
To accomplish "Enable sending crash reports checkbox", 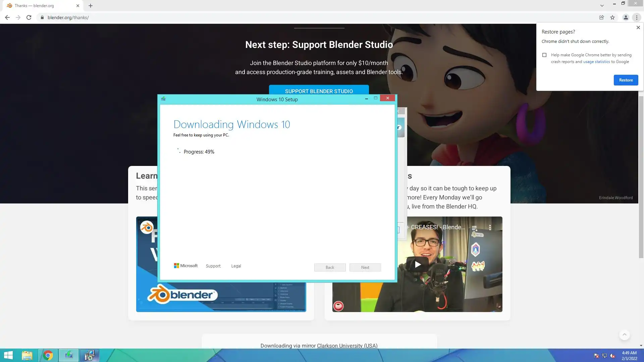I will click(544, 55).
